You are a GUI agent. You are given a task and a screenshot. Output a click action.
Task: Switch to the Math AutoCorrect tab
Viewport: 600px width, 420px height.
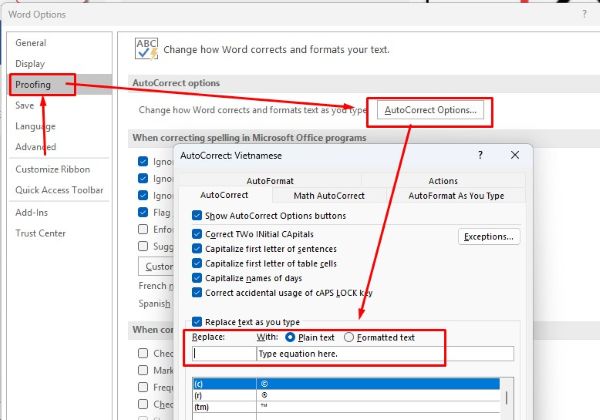329,196
